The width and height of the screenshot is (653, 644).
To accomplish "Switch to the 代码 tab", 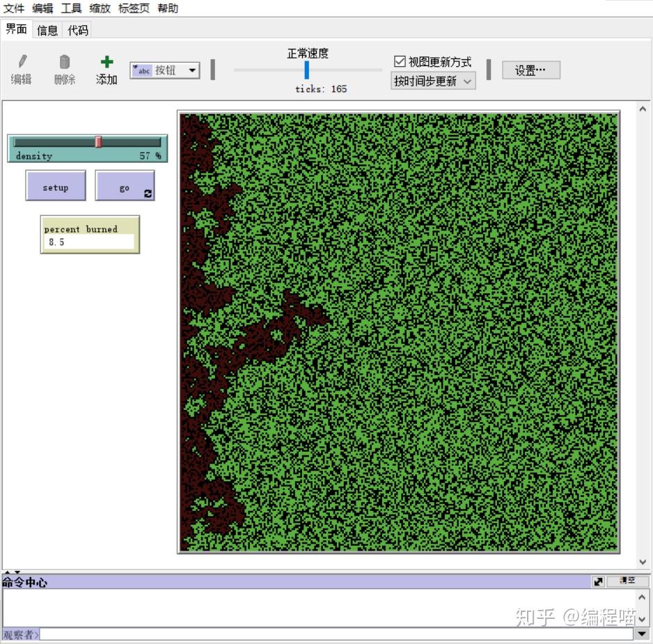I will pos(78,30).
